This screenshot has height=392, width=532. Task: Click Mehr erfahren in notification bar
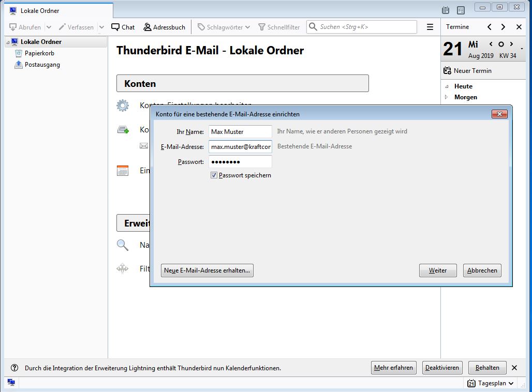click(394, 368)
